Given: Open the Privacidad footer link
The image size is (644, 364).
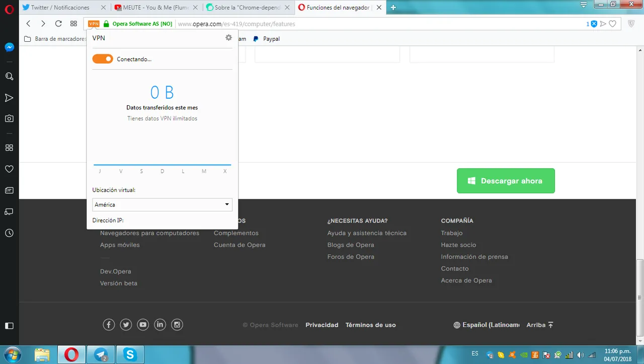Looking at the screenshot, I should click(322, 325).
